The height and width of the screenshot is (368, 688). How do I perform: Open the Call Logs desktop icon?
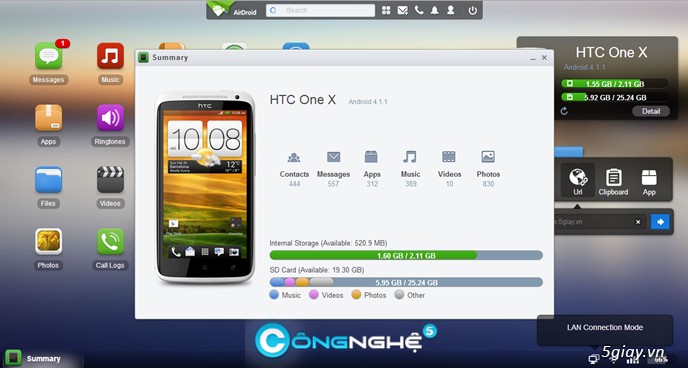pyautogui.click(x=110, y=242)
